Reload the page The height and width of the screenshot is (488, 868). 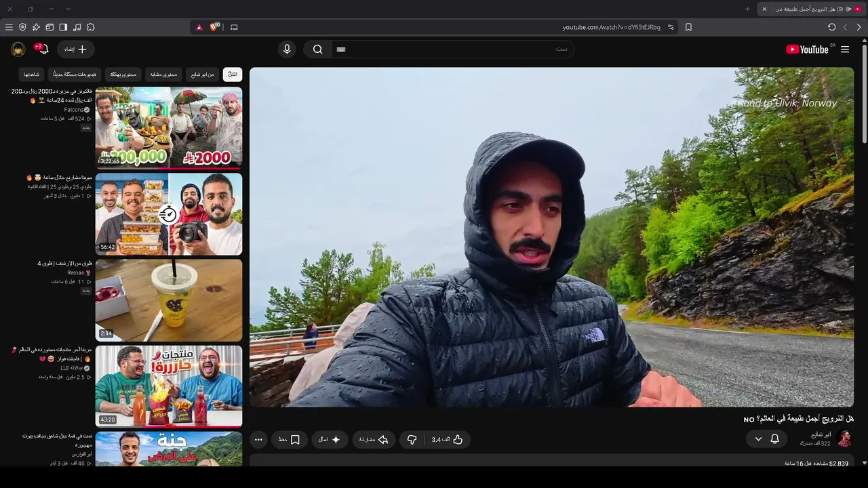coord(831,27)
